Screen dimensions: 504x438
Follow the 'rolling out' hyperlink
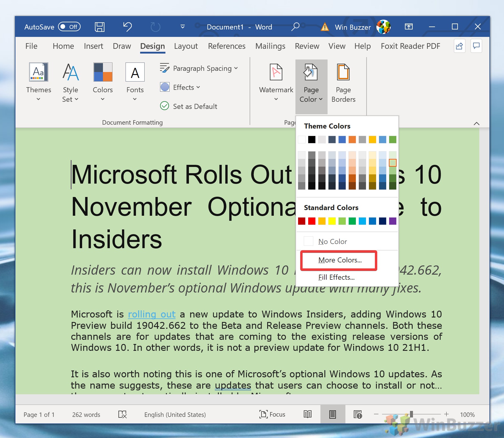pyautogui.click(x=151, y=314)
